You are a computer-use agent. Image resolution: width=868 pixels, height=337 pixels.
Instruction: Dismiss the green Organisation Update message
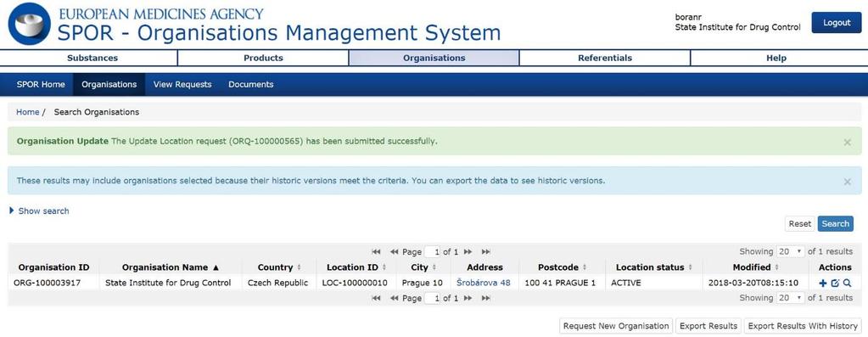(847, 143)
